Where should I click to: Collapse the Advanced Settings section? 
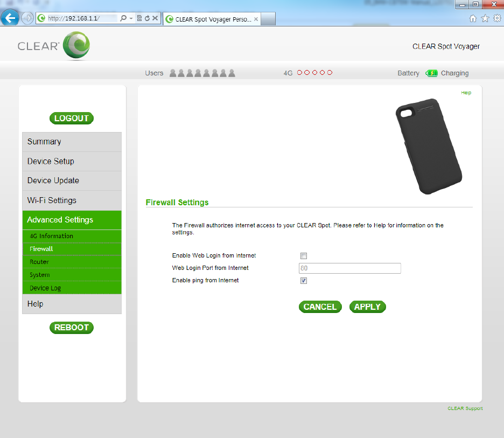point(72,220)
